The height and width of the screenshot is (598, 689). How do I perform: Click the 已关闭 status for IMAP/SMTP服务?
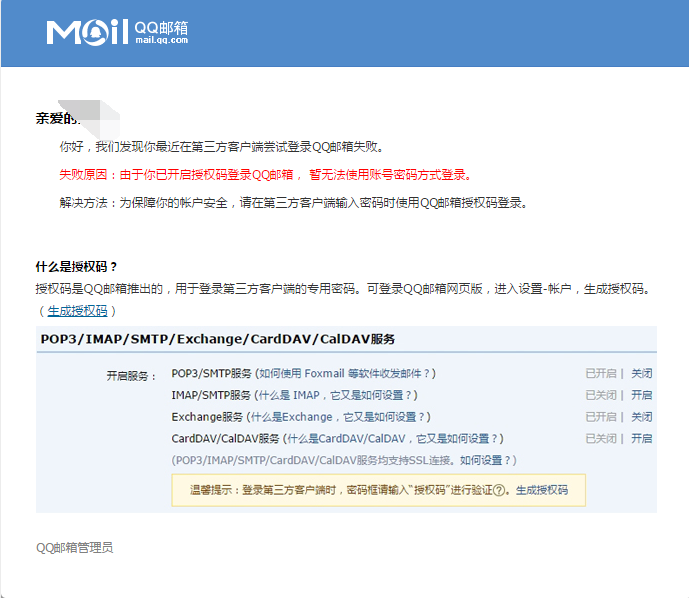pos(601,395)
